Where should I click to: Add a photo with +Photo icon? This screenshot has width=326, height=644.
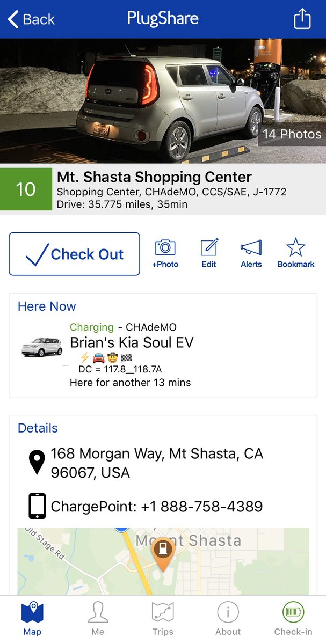pos(165,254)
